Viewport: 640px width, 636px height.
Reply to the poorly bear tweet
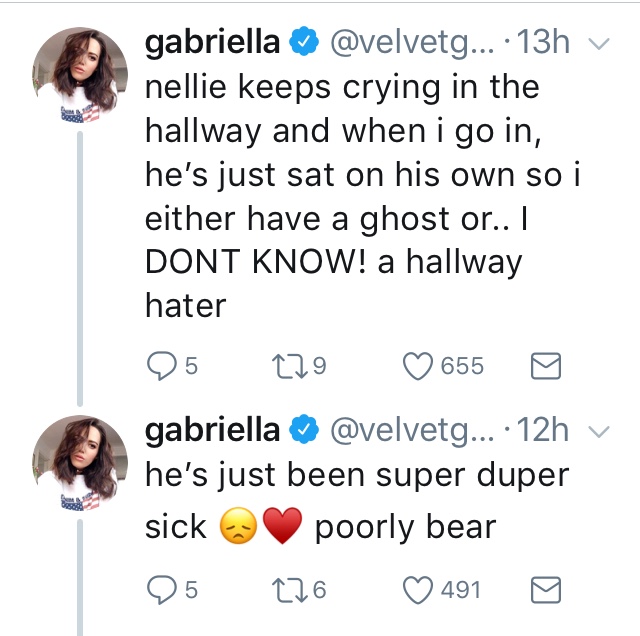pos(161,591)
